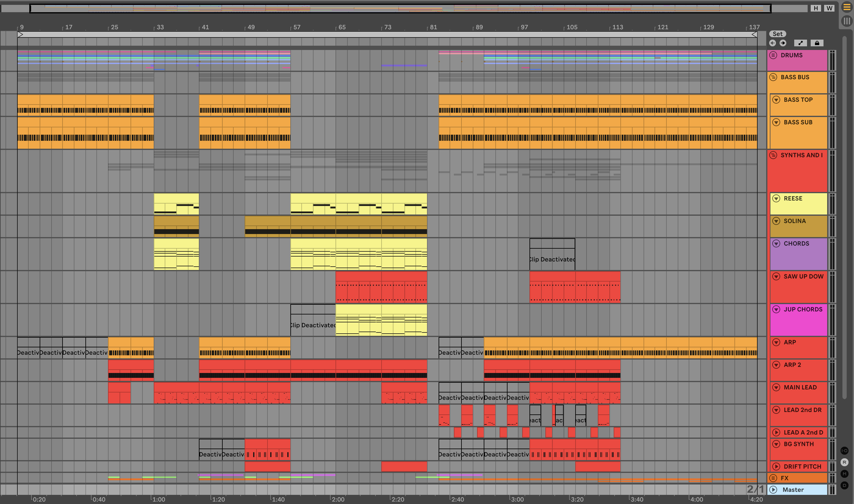Switch to Session View selector icon

click(x=847, y=21)
